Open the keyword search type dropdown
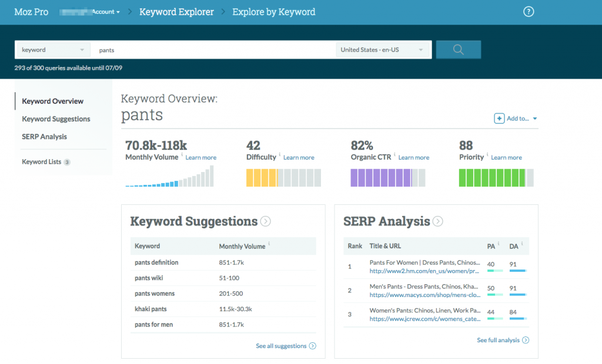Screen dimensions: 602x364 52,49
